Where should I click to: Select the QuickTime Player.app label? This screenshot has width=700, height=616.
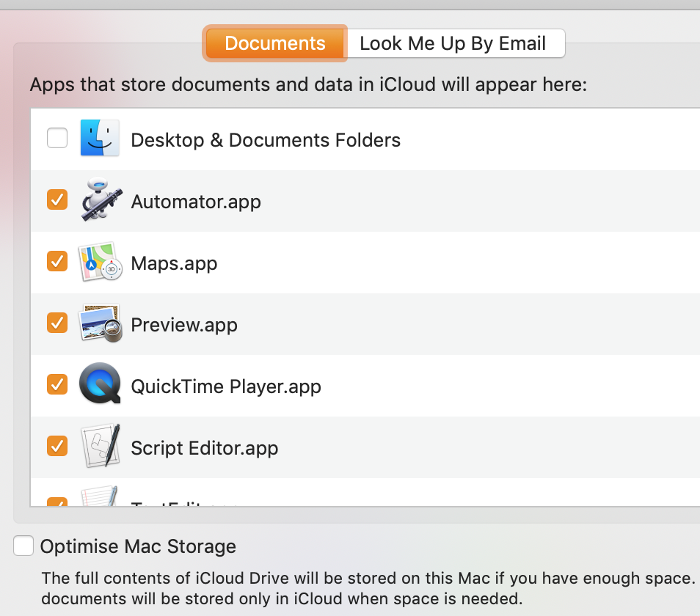coord(226,386)
